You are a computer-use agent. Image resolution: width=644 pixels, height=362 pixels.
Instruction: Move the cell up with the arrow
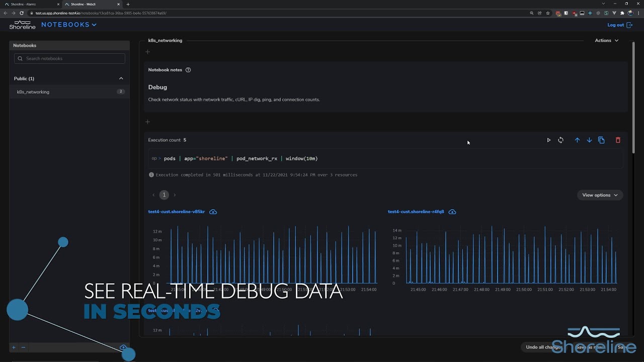point(577,140)
